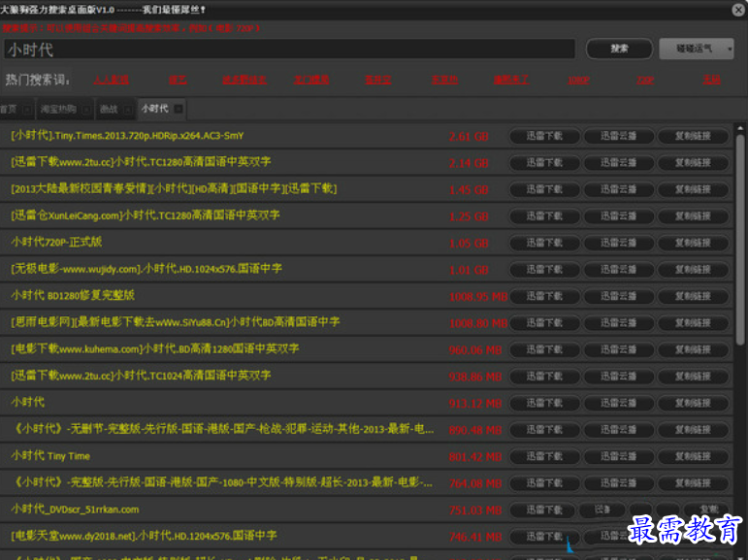
Task: Click 迅雷下载 for the 1.45 GB result
Action: pyautogui.click(x=545, y=189)
